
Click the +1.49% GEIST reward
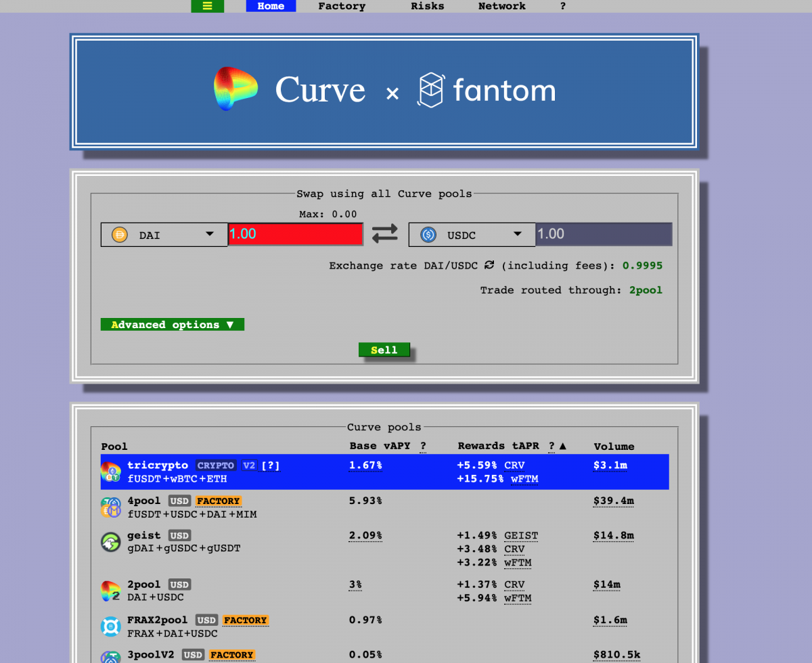[498, 536]
